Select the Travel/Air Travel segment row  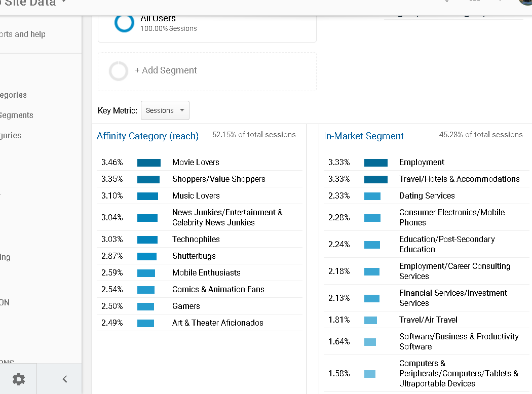click(x=428, y=320)
